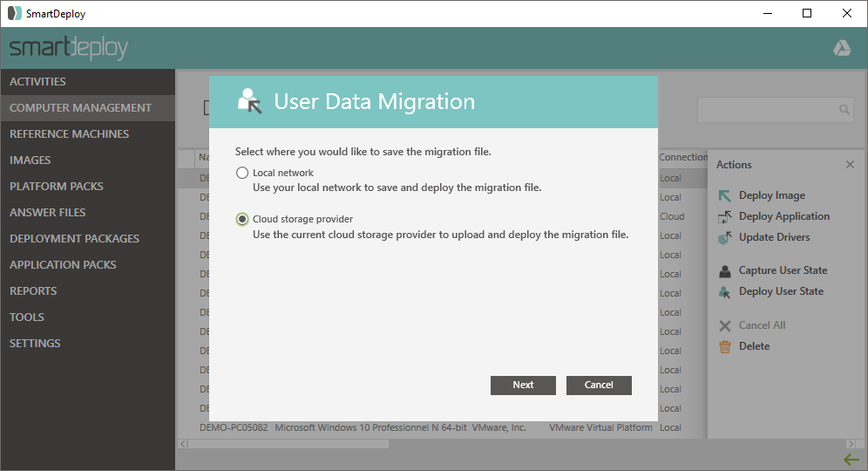Click the SmartDeploy logo in header
The height and width of the screenshot is (471, 868).
(70, 48)
